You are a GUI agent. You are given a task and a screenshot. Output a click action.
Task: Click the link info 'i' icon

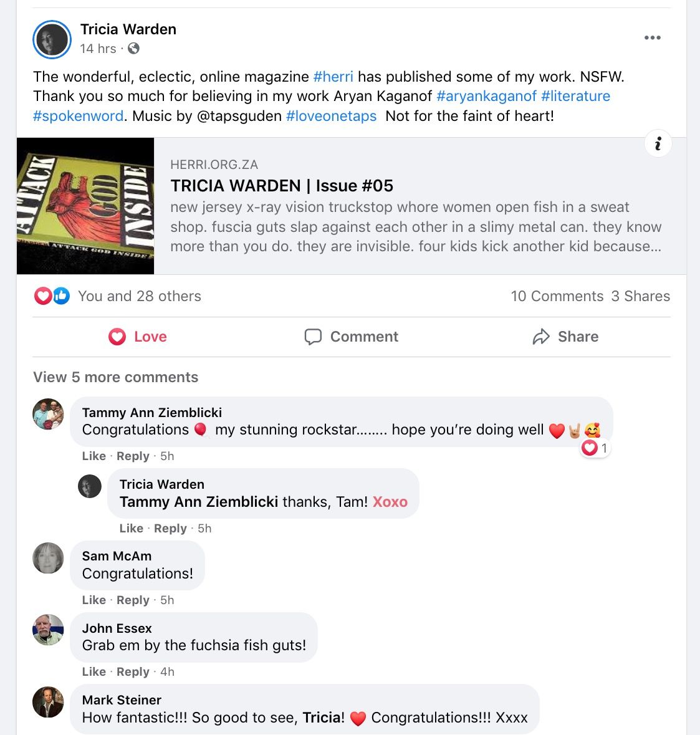[658, 143]
